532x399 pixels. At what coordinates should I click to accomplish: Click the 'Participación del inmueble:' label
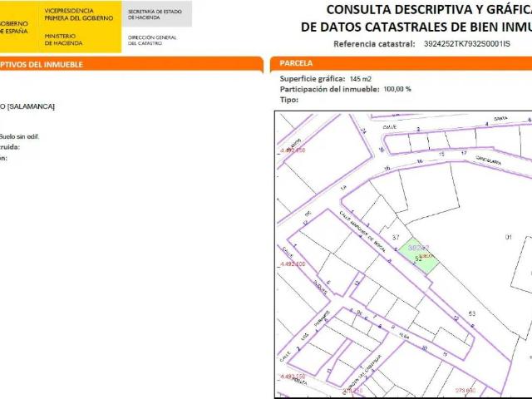pos(329,89)
